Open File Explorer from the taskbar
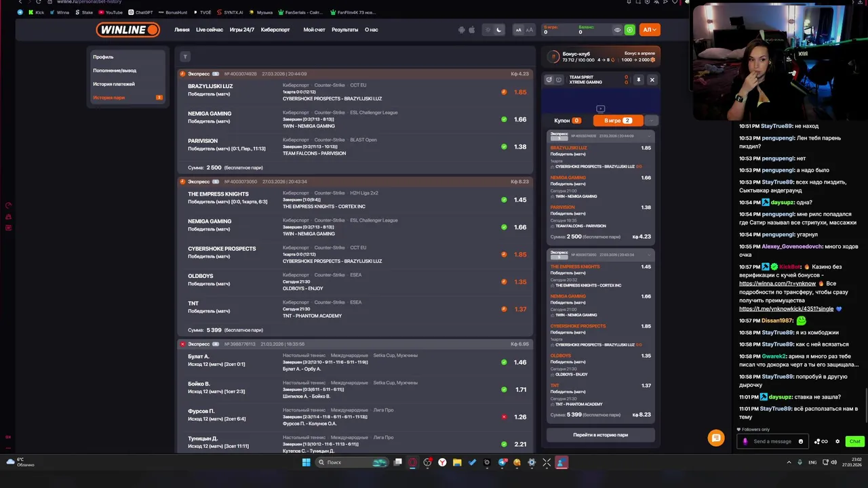 pos(457,462)
